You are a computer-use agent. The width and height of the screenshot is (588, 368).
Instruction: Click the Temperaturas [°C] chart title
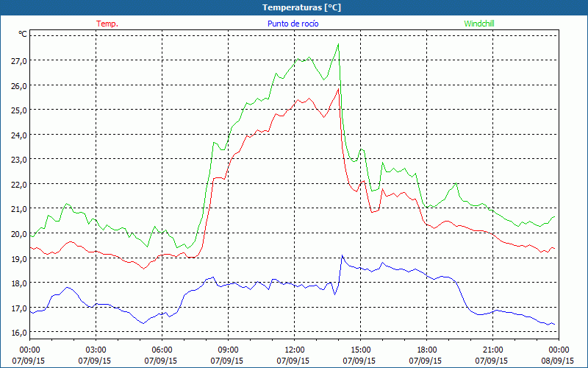click(301, 7)
